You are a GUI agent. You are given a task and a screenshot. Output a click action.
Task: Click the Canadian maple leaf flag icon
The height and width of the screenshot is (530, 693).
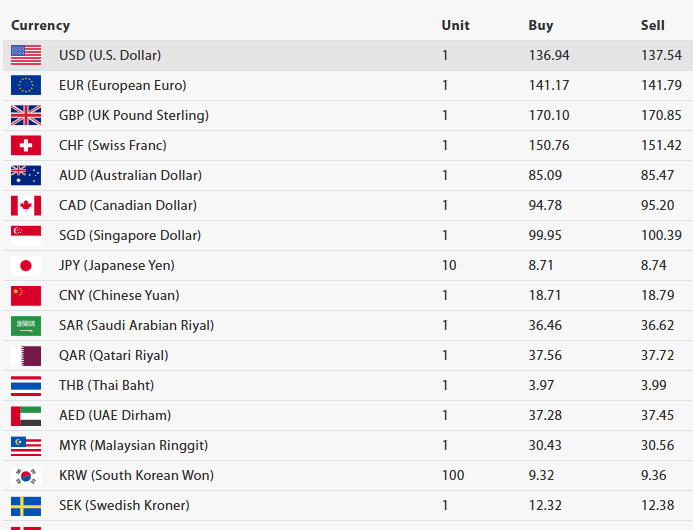(26, 205)
